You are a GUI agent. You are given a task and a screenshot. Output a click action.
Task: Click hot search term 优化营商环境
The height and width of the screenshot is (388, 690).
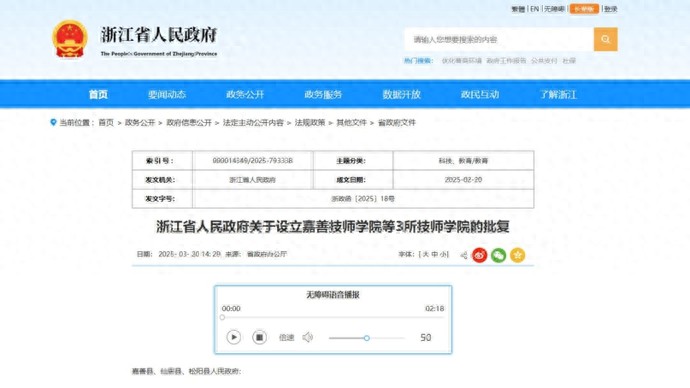[462, 61]
